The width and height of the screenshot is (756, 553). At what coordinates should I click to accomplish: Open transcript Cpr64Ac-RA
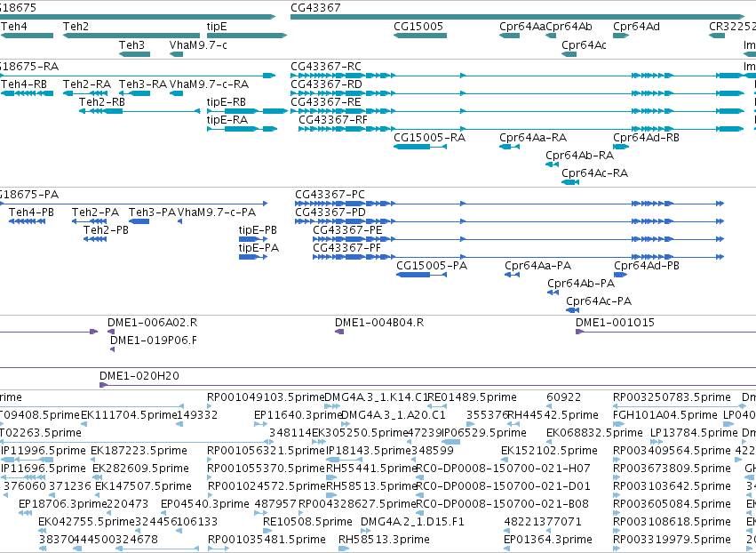pos(570,182)
